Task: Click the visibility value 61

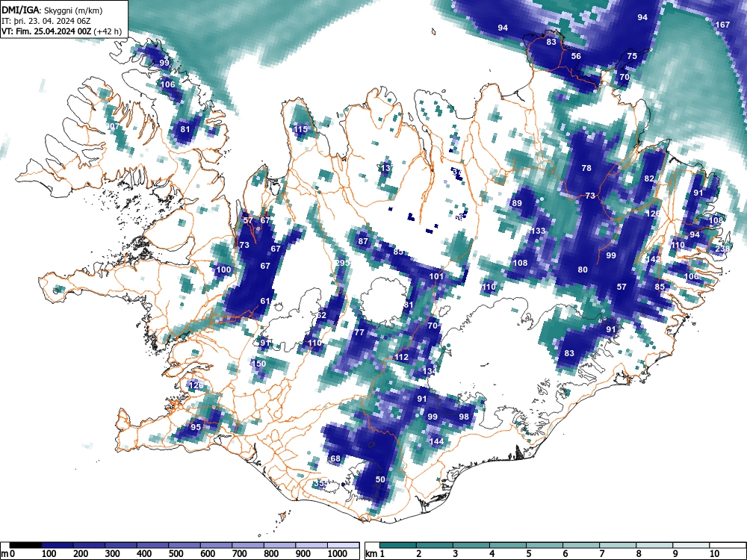Action: pyautogui.click(x=265, y=301)
